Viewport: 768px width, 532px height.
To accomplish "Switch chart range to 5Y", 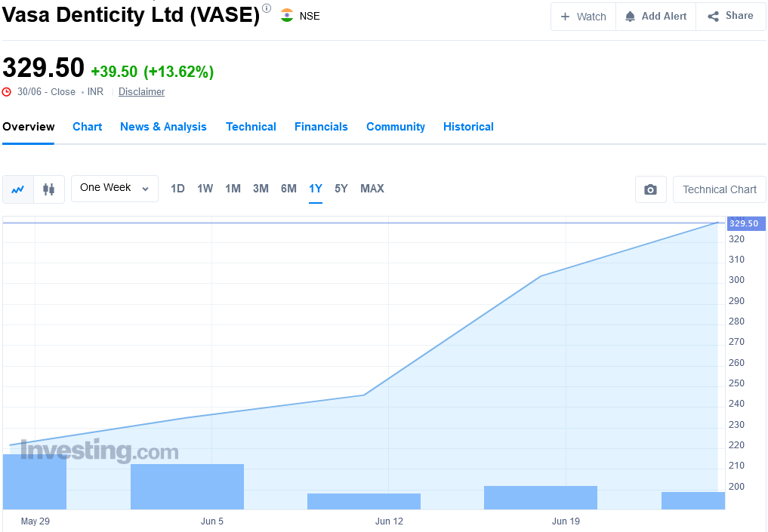I will click(341, 189).
